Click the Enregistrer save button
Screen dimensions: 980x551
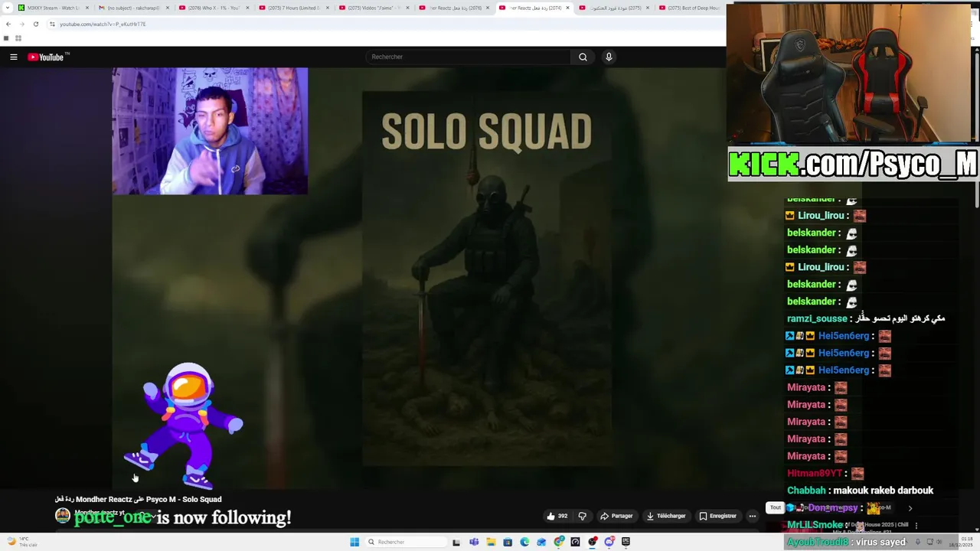(x=718, y=516)
